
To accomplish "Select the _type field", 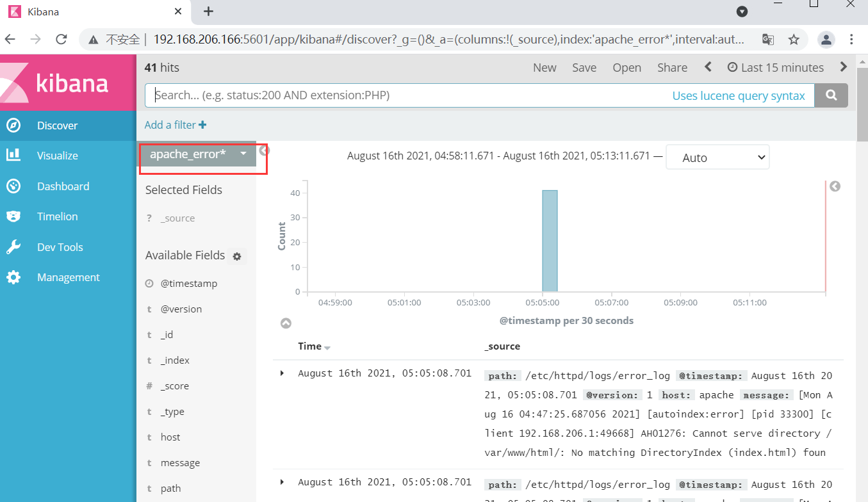I will pyautogui.click(x=172, y=412).
